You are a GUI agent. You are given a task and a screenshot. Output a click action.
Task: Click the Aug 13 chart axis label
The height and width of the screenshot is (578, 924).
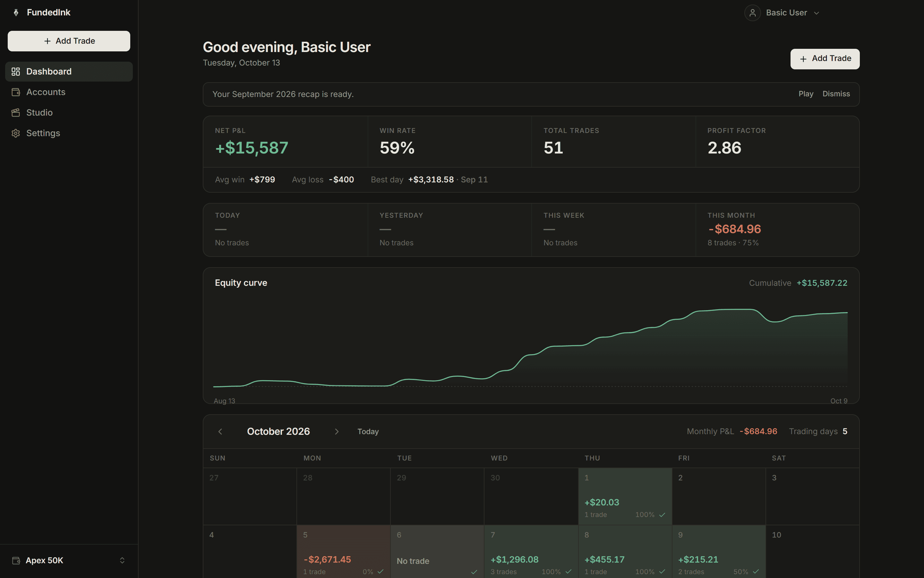[224, 401]
